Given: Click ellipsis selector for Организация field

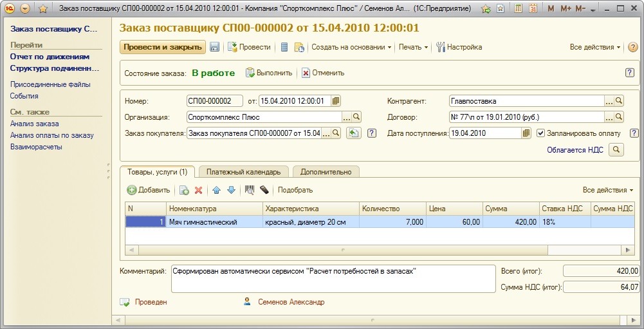Looking at the screenshot, I should pyautogui.click(x=347, y=117).
